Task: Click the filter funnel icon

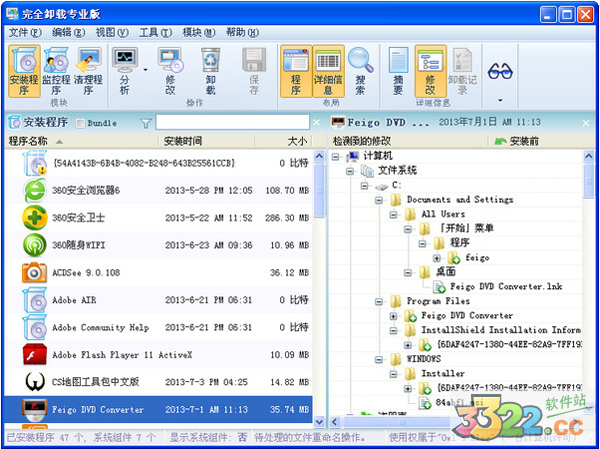Action: [145, 123]
